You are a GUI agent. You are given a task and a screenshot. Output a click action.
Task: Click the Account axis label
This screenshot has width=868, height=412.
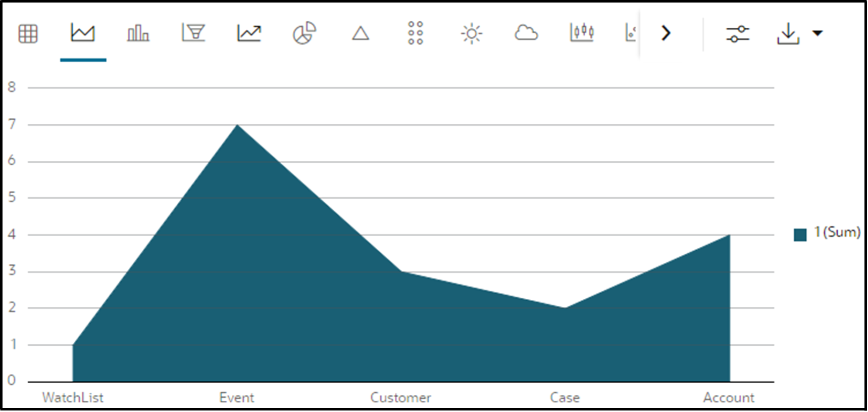[729, 398]
